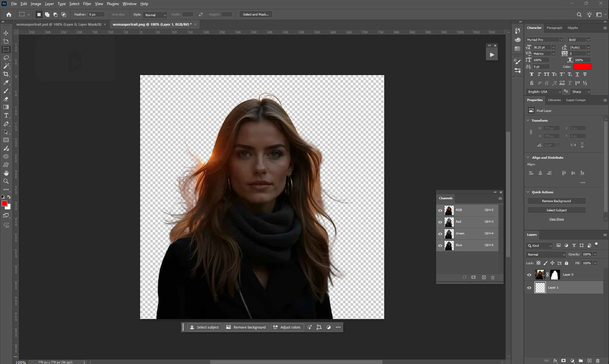Toggle visibility of Layer 1

[529, 288]
